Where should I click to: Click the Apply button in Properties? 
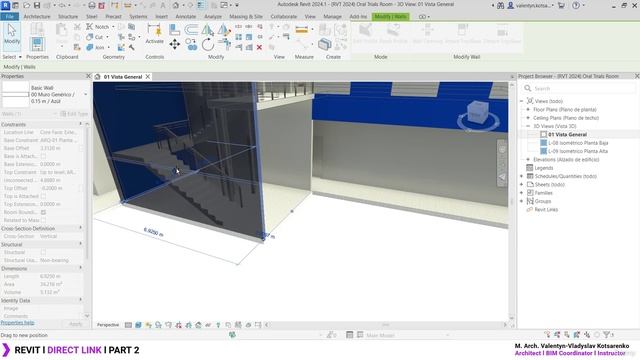(76, 324)
